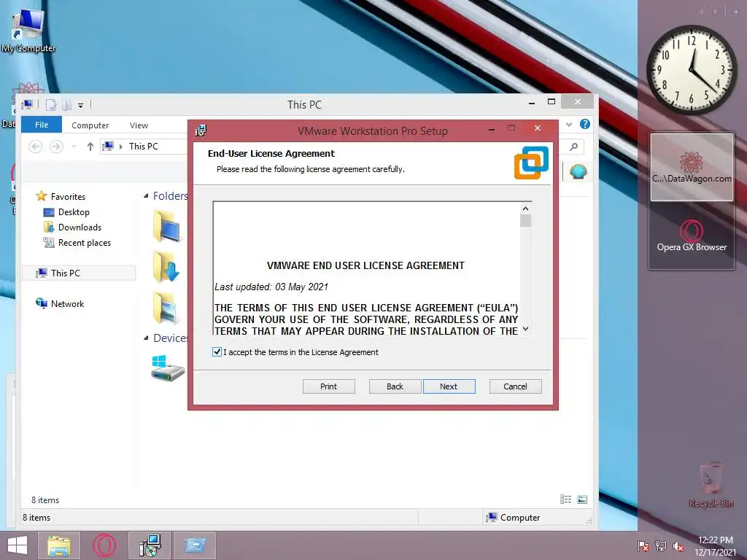Open the View ribbon tab
This screenshot has height=560, width=747.
click(x=139, y=125)
